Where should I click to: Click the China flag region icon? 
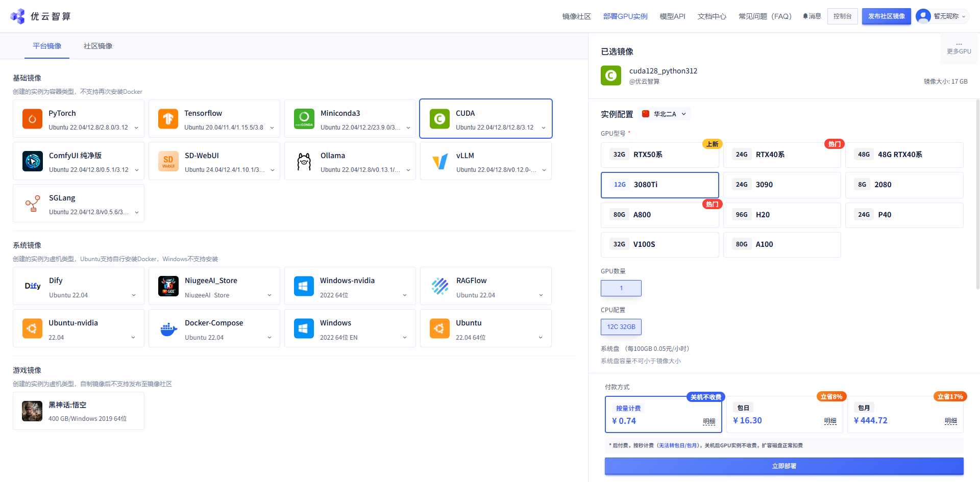(646, 114)
